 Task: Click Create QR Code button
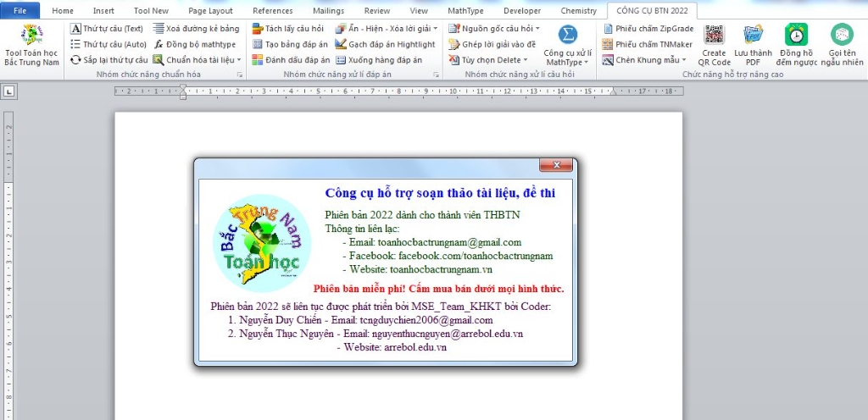714,46
